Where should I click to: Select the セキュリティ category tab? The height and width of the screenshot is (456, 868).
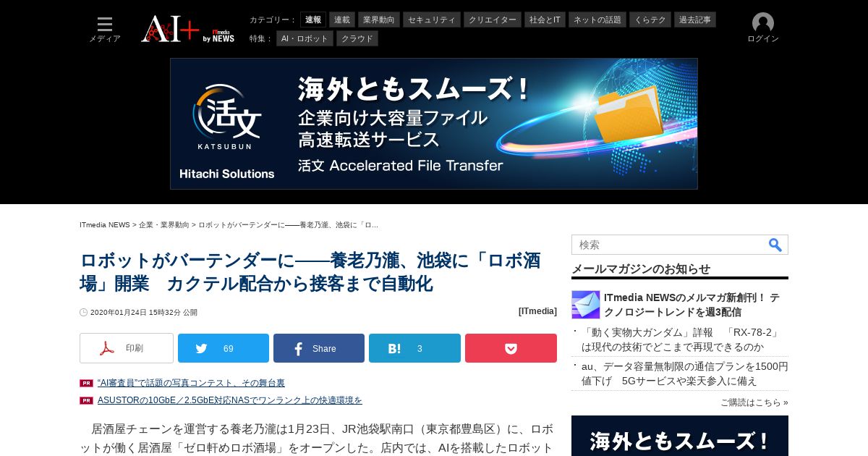[x=432, y=20]
